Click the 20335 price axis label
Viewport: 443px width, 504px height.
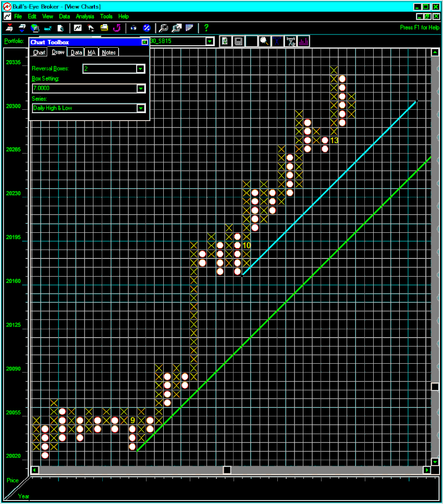click(x=13, y=63)
